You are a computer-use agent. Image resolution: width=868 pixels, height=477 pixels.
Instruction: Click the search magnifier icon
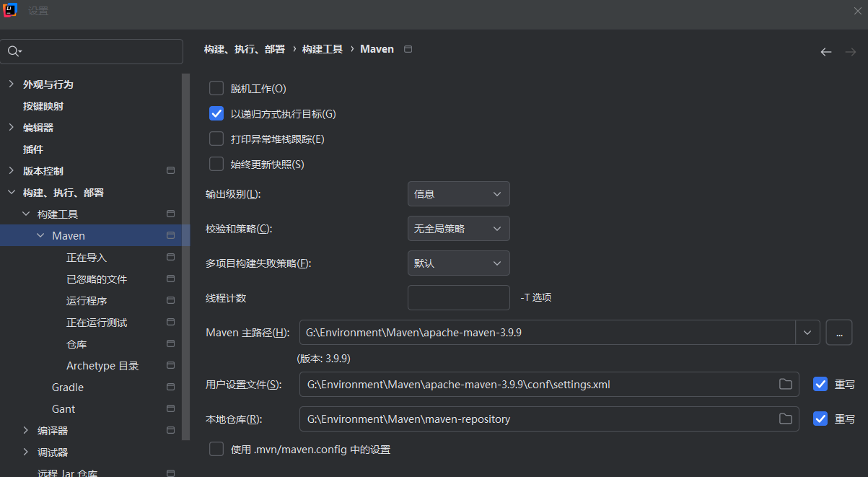tap(14, 51)
